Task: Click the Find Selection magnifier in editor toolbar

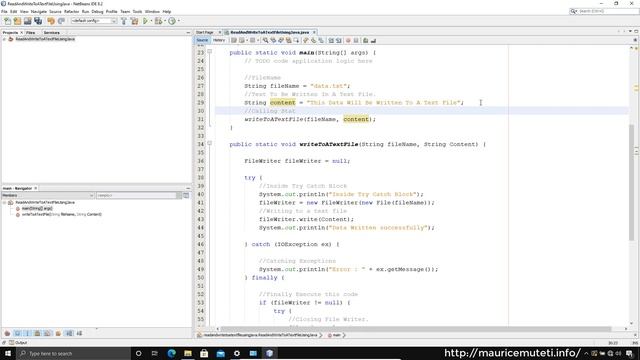Action: click(265, 40)
